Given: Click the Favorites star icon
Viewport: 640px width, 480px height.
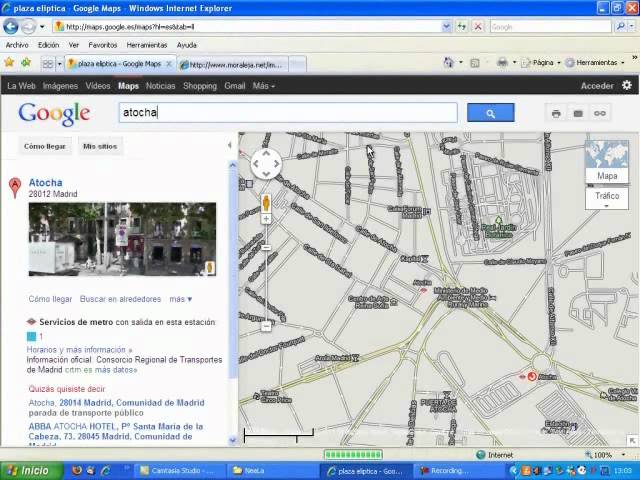Looking at the screenshot, I should [9, 62].
